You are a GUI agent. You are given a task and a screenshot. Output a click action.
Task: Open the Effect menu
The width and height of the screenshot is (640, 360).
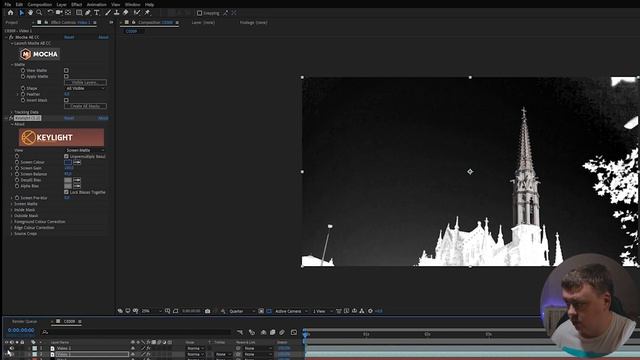click(x=76, y=4)
